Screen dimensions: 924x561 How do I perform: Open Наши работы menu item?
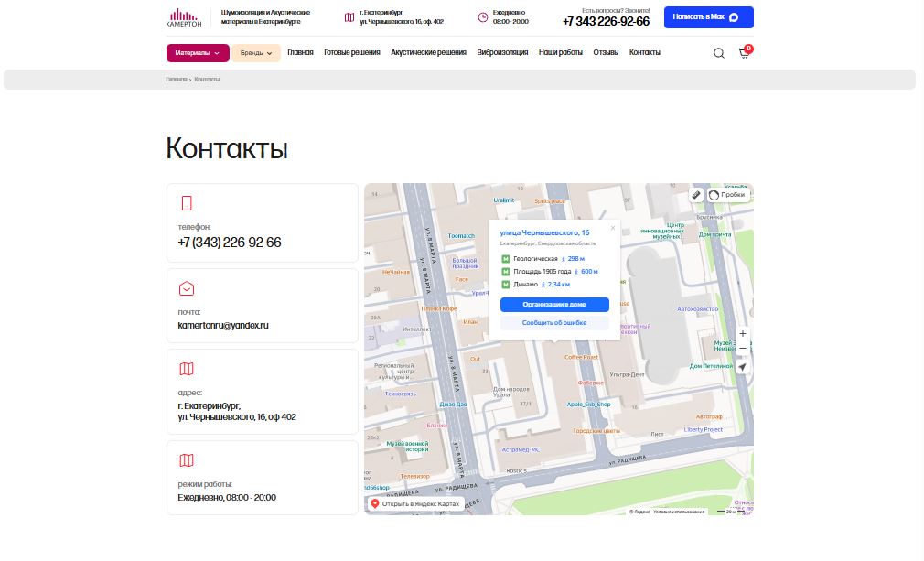pyautogui.click(x=561, y=52)
